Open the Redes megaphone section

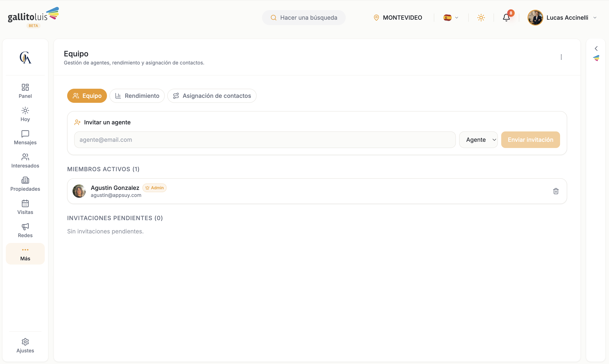(25, 230)
